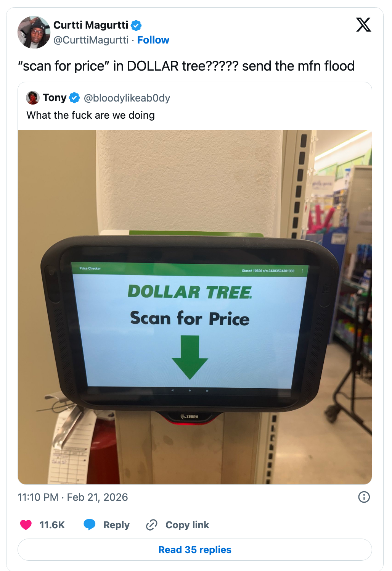Click Curtti Magurtti's profile avatar
The image size is (392, 571).
click(x=34, y=32)
